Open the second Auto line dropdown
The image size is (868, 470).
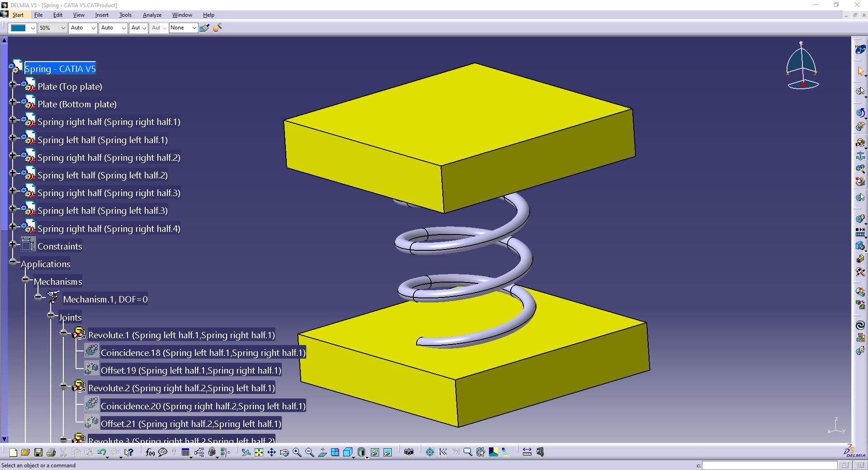(124, 28)
